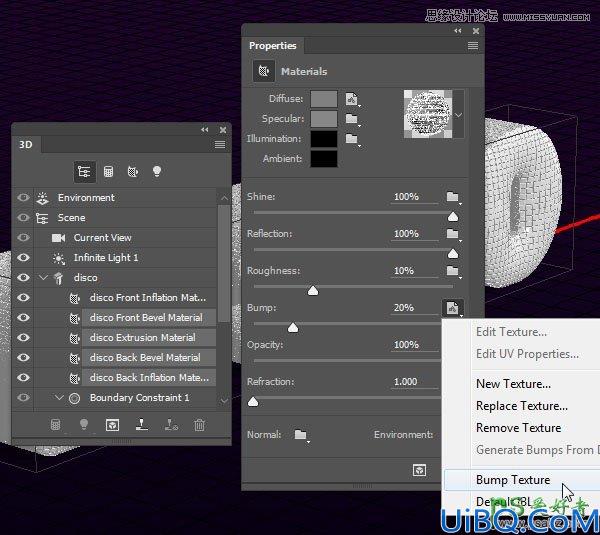
Task: Click the material preview thumbnail
Action: tap(428, 114)
